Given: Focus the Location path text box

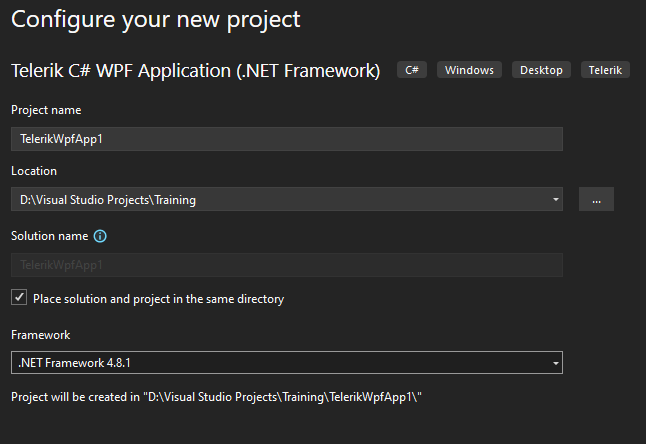Looking at the screenshot, I should click(280, 200).
